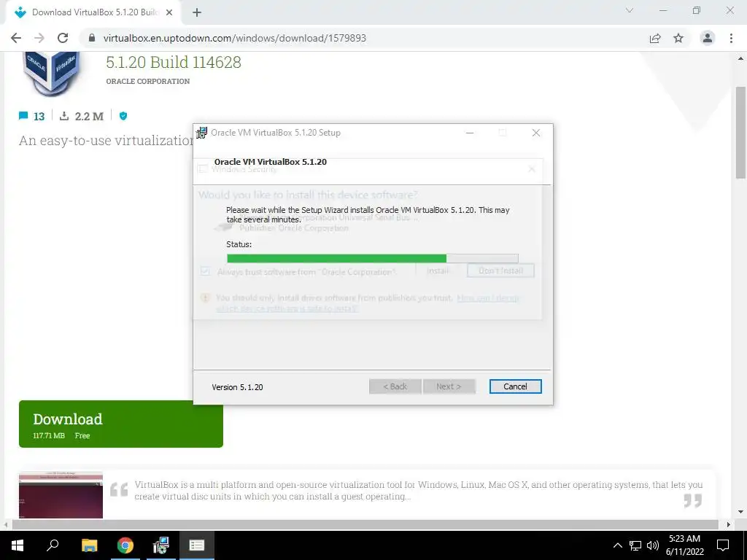The height and width of the screenshot is (560, 747).
Task: Click the network tray icon
Action: point(635,545)
